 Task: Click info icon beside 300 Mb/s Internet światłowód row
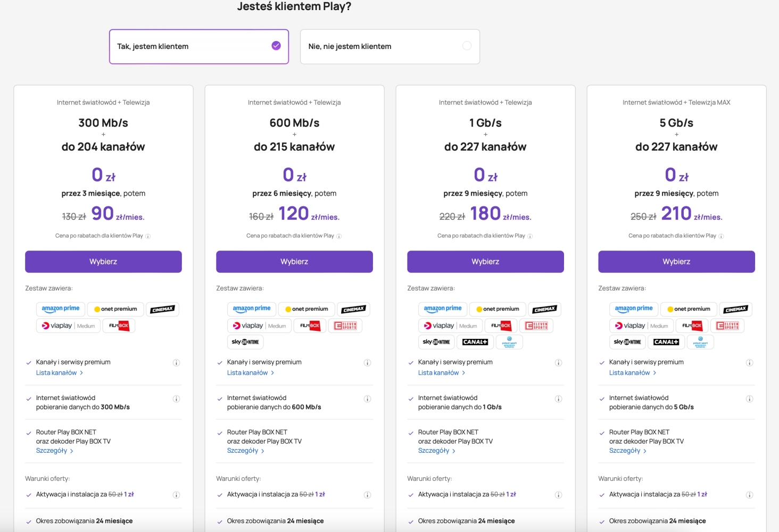coord(176,399)
